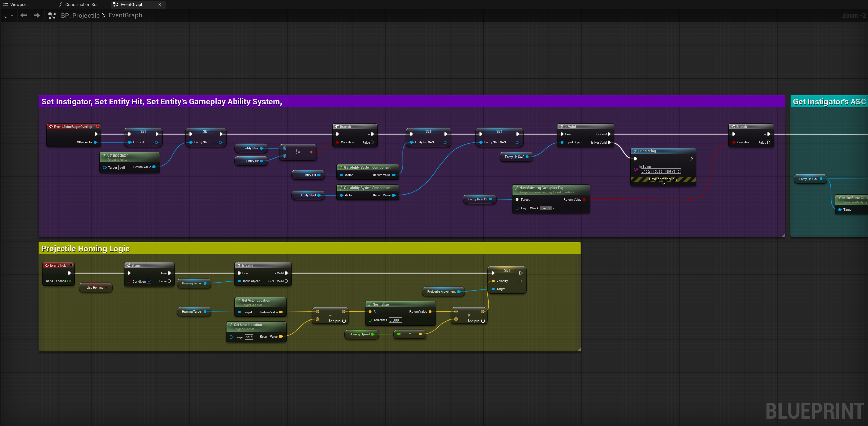This screenshot has height=426, width=868.
Task: Edit the In String field on Print String
Action: pos(660,171)
